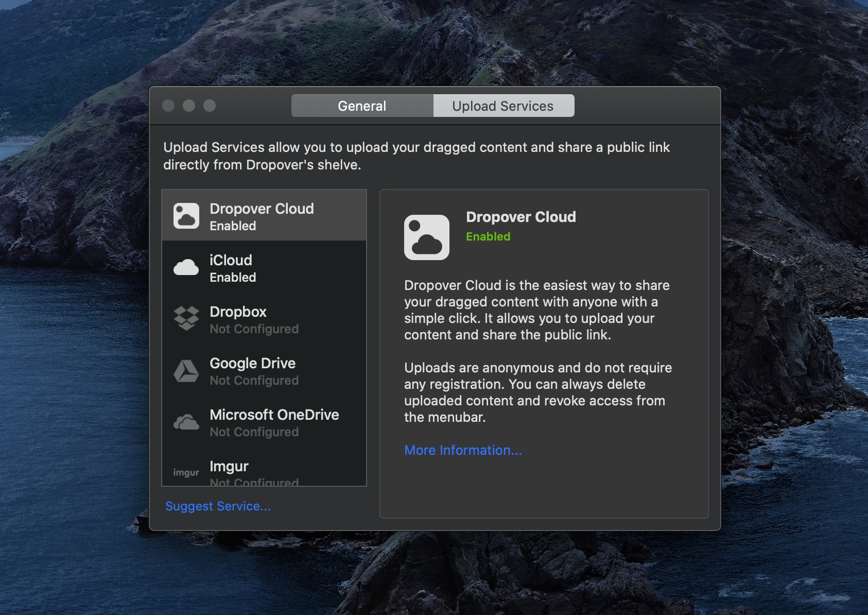Click the iCloud cloud icon
This screenshot has width=868, height=615.
tap(186, 267)
